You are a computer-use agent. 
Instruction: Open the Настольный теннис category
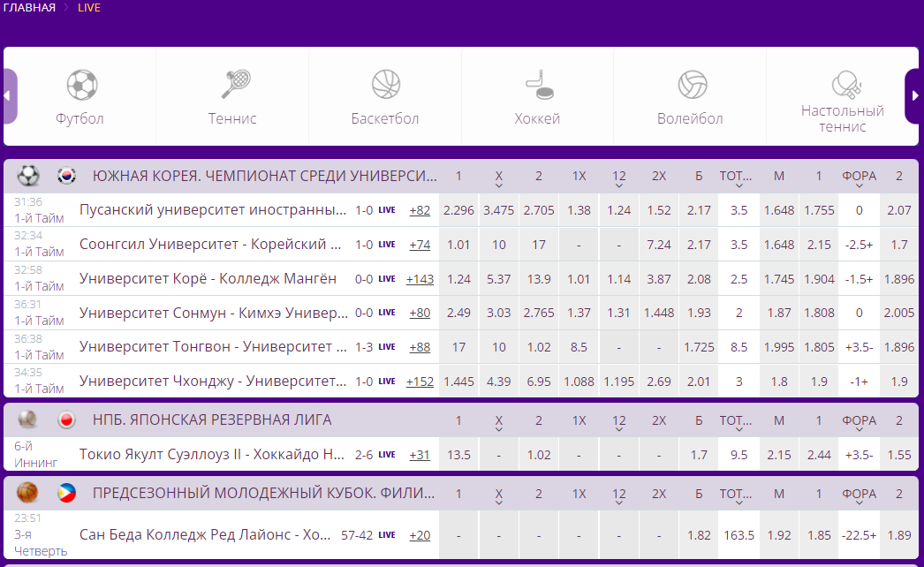pyautogui.click(x=842, y=96)
